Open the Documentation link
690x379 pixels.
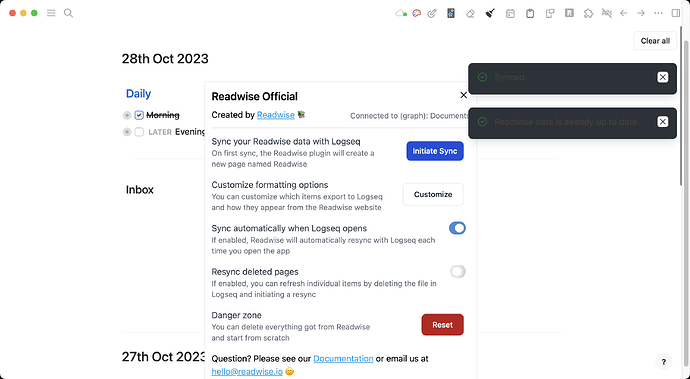click(343, 359)
